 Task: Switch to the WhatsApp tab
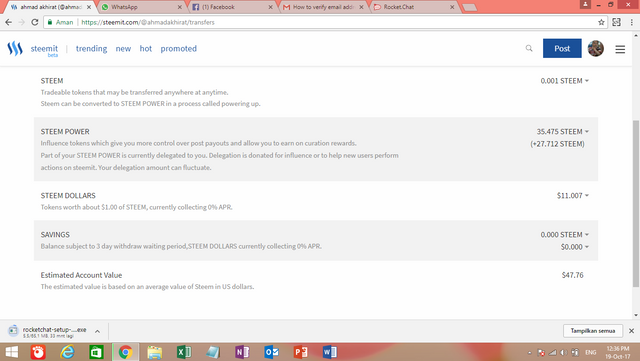[141, 7]
